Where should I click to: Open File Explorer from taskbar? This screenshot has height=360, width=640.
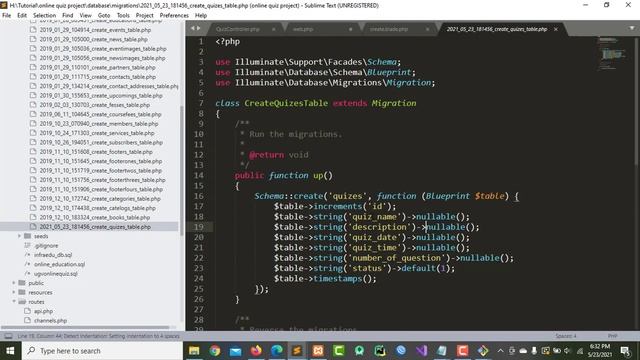(x=194, y=351)
